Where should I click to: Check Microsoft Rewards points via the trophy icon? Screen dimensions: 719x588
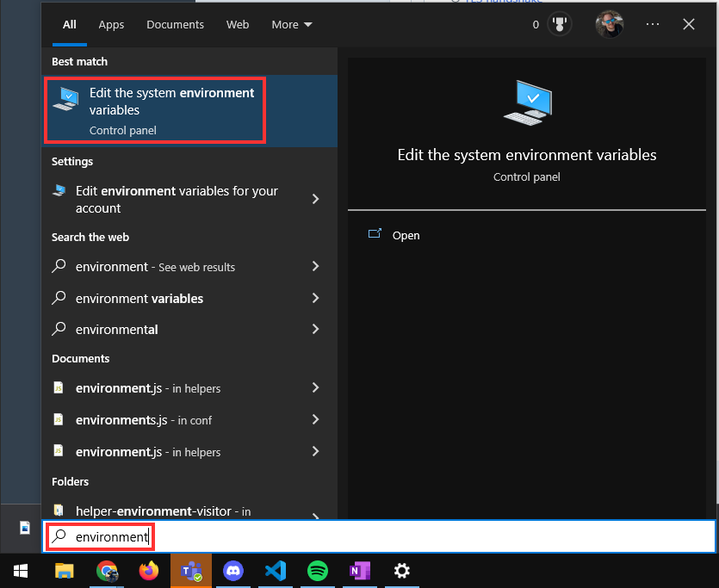(x=560, y=23)
